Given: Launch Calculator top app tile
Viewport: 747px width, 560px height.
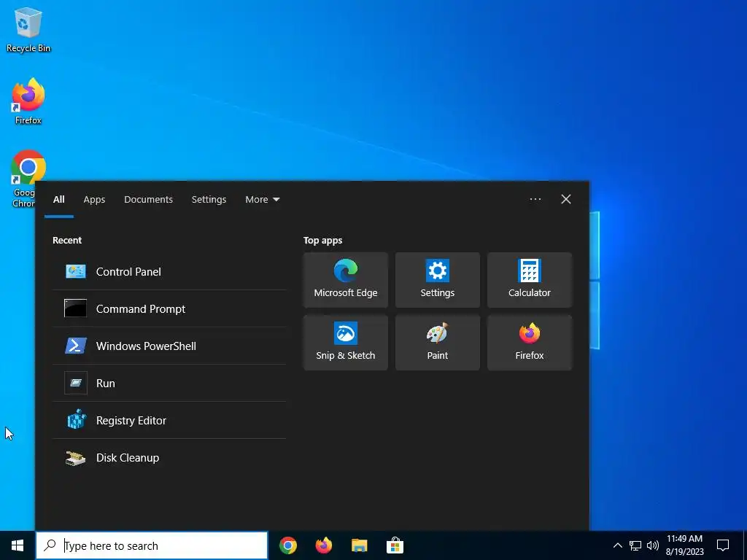Looking at the screenshot, I should (530, 280).
